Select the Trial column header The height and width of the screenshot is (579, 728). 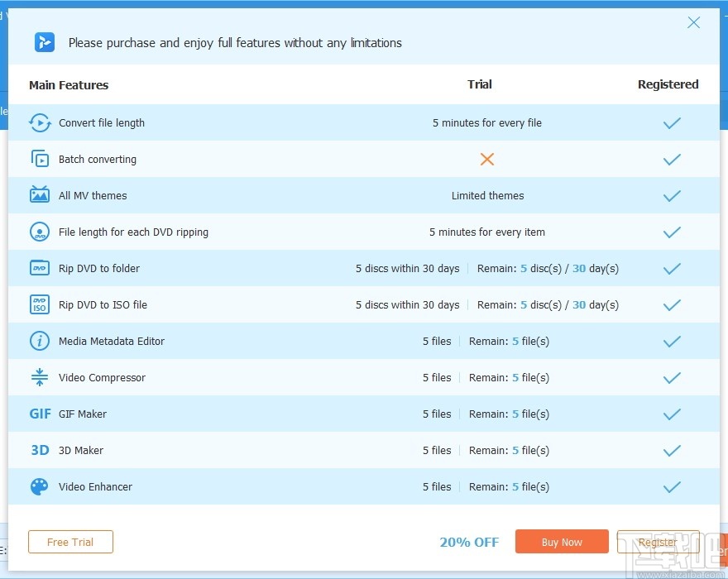(479, 84)
